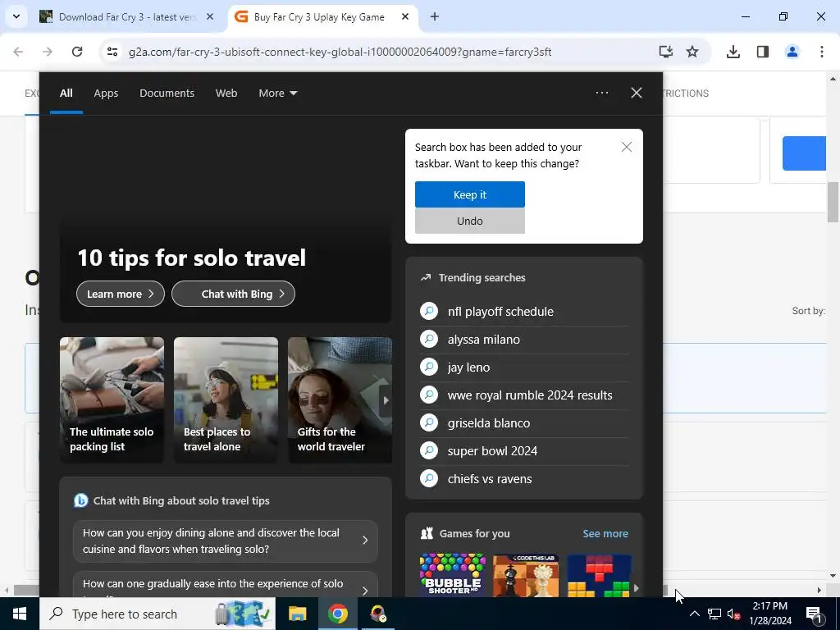Click See more games link
The image size is (840, 630).
605,533
